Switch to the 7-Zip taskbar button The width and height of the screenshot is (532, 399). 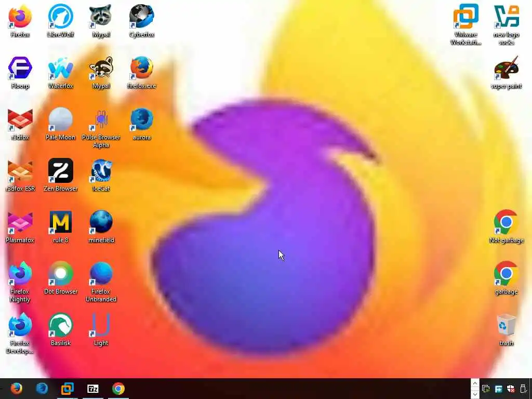(93, 389)
